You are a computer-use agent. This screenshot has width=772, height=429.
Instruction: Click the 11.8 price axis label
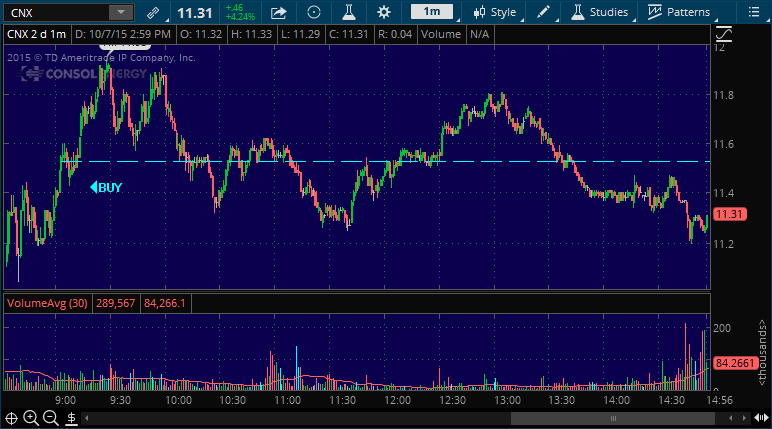coord(723,95)
